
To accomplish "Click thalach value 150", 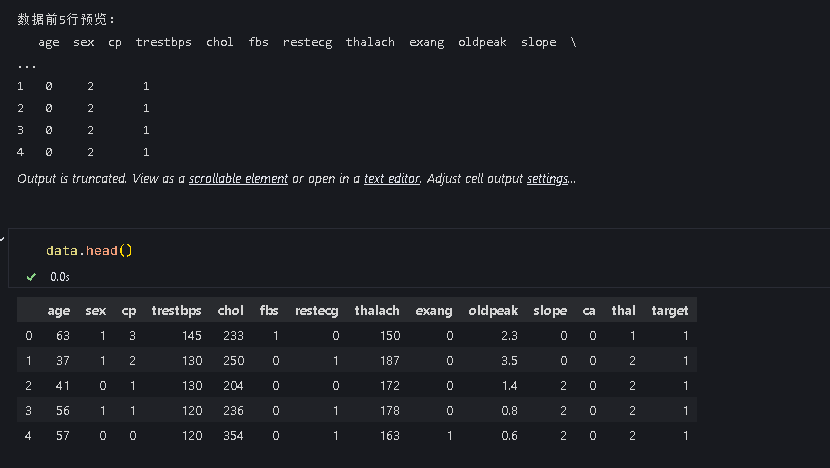I will (x=390, y=336).
